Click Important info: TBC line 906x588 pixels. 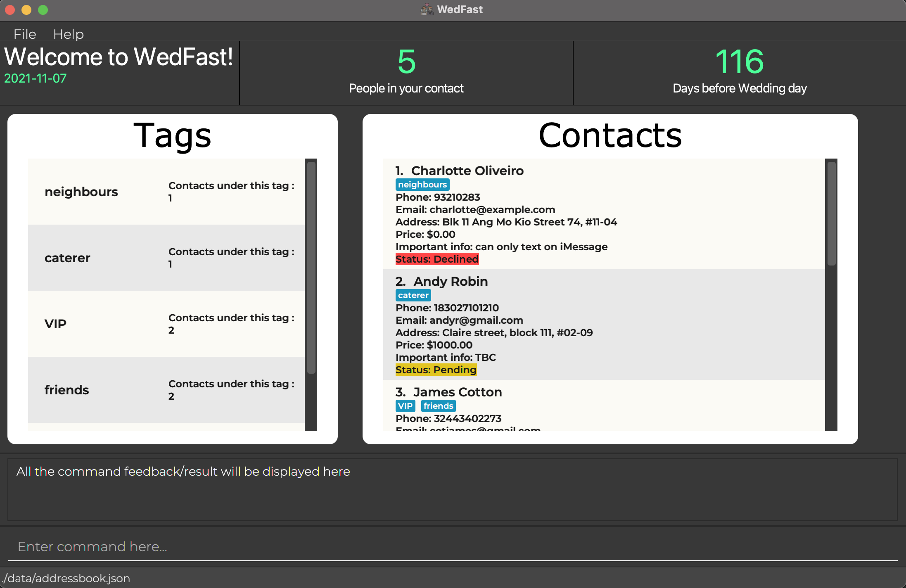pos(446,357)
